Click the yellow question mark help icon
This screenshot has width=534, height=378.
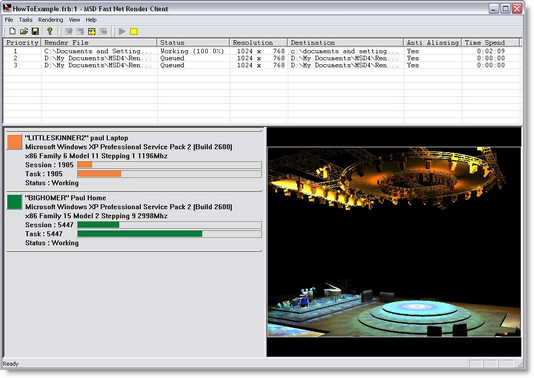50,31
